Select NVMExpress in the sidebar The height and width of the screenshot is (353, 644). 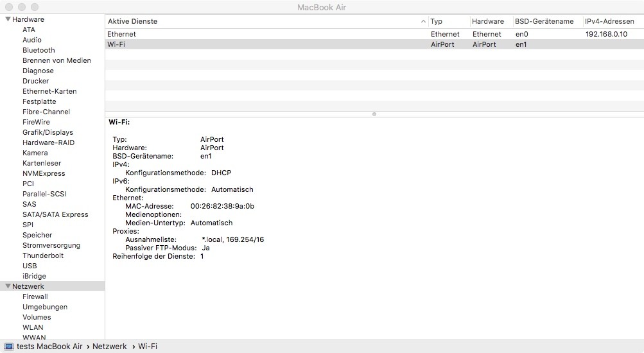tap(44, 173)
